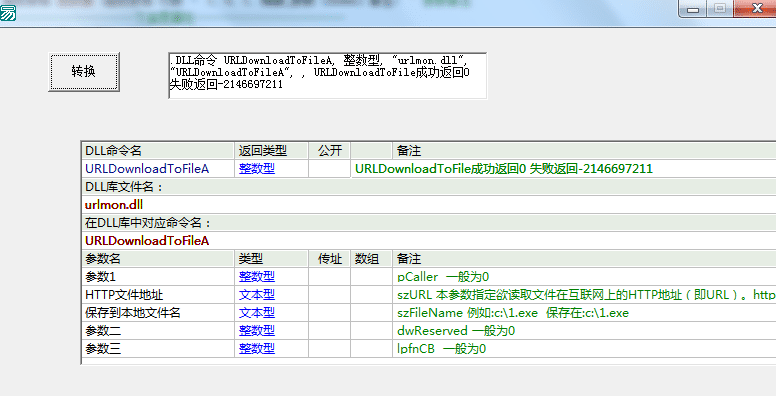
Task: Minimize the window
Action: [x=693, y=8]
